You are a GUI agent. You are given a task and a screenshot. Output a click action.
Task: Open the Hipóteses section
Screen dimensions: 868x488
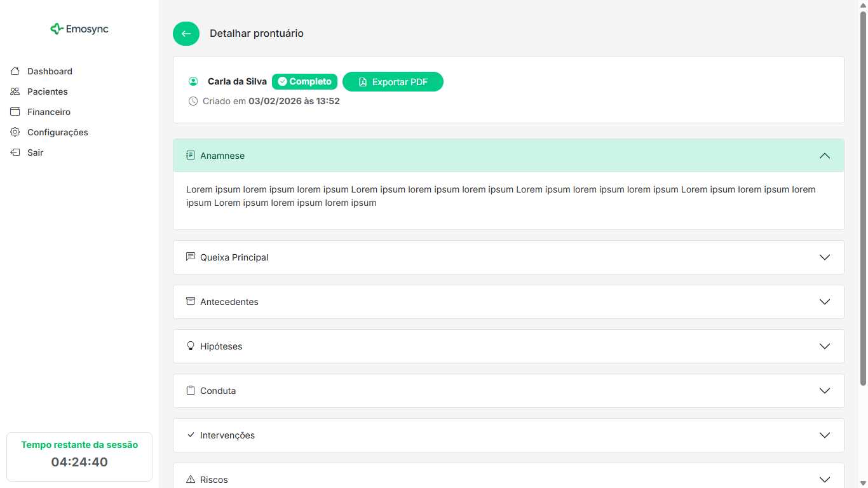pyautogui.click(x=508, y=346)
